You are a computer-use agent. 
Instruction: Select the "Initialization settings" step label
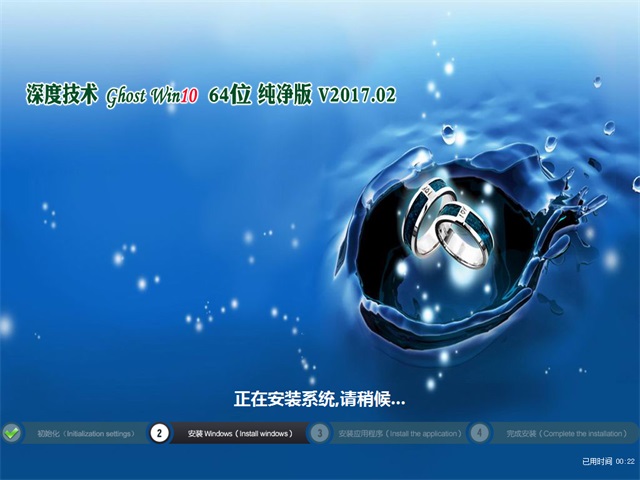pos(85,434)
